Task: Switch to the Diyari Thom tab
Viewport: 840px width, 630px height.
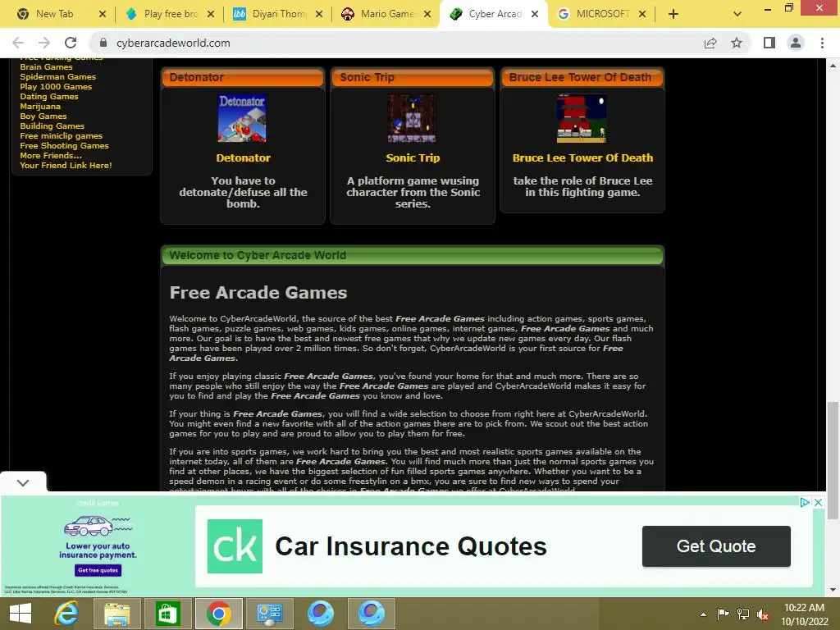Action: pyautogui.click(x=279, y=14)
